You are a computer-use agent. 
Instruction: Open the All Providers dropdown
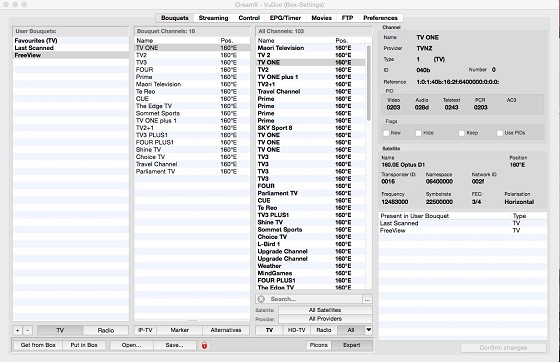325,318
